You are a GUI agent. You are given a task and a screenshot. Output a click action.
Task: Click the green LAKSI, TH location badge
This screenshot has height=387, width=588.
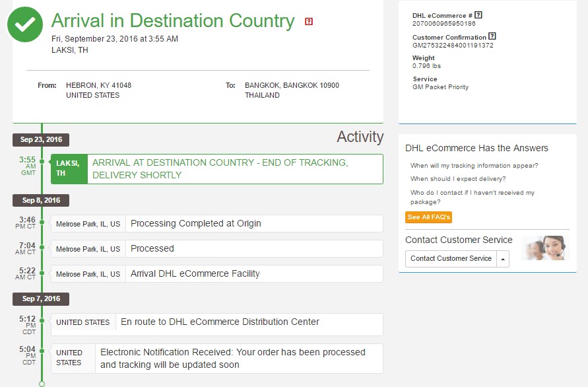tap(69, 169)
